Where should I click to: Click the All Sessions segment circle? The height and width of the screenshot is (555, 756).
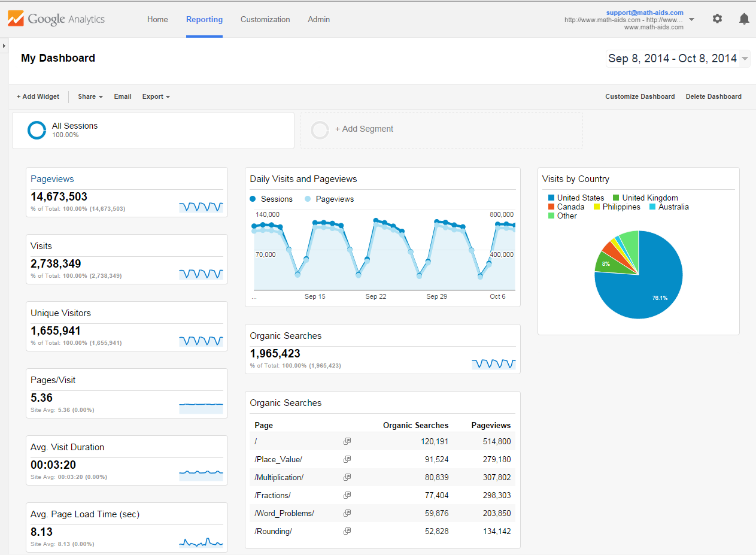37,130
